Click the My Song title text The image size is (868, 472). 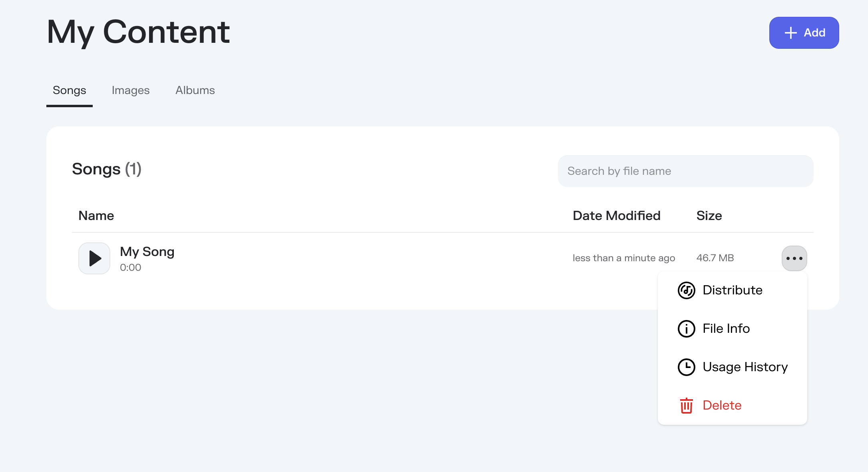147,252
